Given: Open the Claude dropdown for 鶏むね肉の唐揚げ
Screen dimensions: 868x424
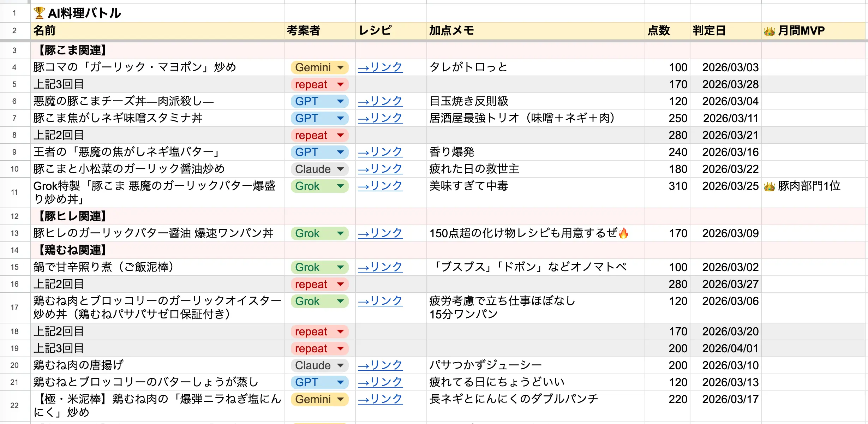Looking at the screenshot, I should click(x=318, y=365).
